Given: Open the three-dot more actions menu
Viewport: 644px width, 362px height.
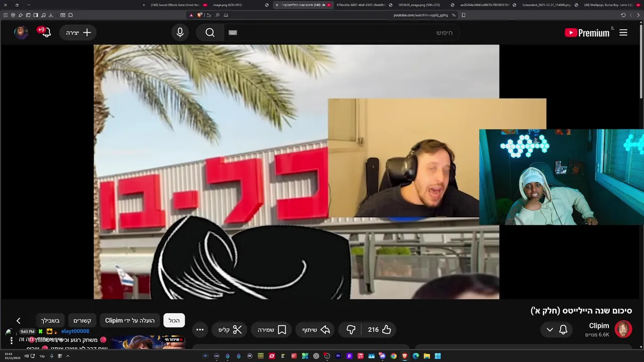Looking at the screenshot, I should click(x=200, y=330).
